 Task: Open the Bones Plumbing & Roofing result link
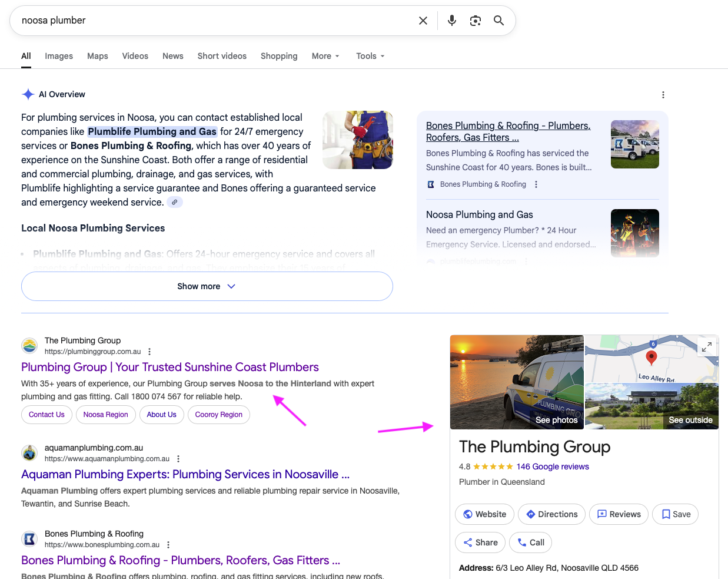180,560
